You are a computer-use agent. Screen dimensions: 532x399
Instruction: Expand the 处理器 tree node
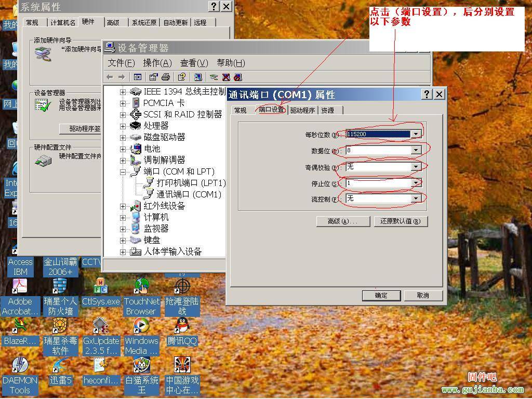pyautogui.click(x=123, y=126)
